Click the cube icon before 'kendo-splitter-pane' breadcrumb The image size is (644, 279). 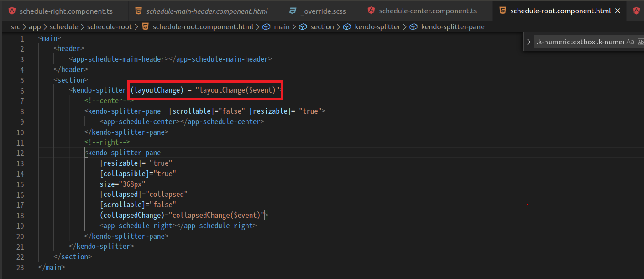414,27
